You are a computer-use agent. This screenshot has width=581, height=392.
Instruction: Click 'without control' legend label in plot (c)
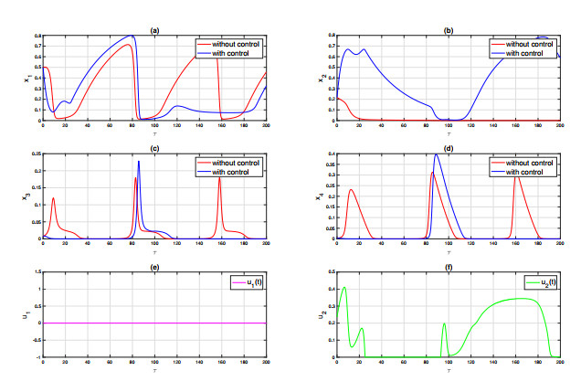pyautogui.click(x=237, y=162)
